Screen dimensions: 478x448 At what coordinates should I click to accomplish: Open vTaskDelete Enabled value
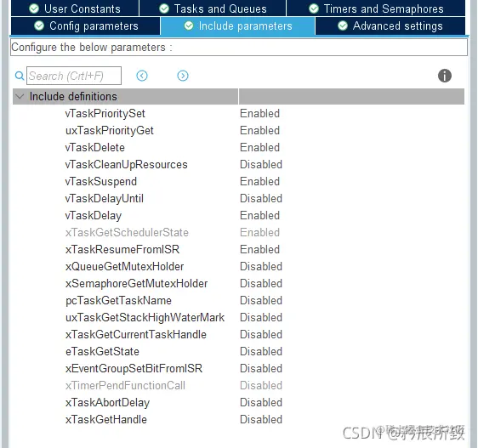[259, 148]
